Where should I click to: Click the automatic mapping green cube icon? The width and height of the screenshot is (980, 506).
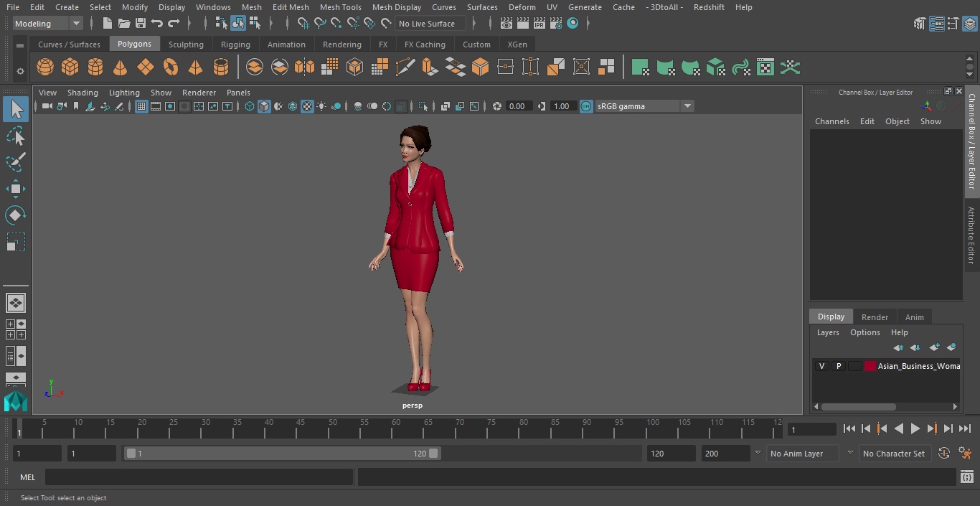(715, 67)
